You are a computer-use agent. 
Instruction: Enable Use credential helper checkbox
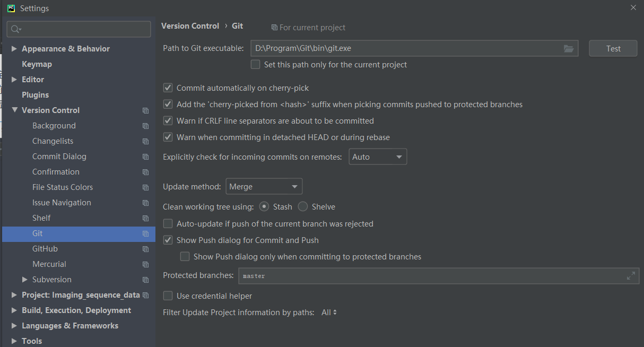pyautogui.click(x=168, y=296)
